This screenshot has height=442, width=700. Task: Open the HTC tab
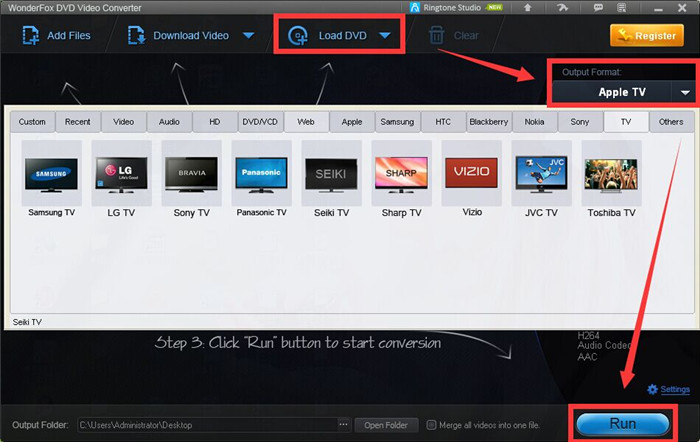click(x=443, y=122)
